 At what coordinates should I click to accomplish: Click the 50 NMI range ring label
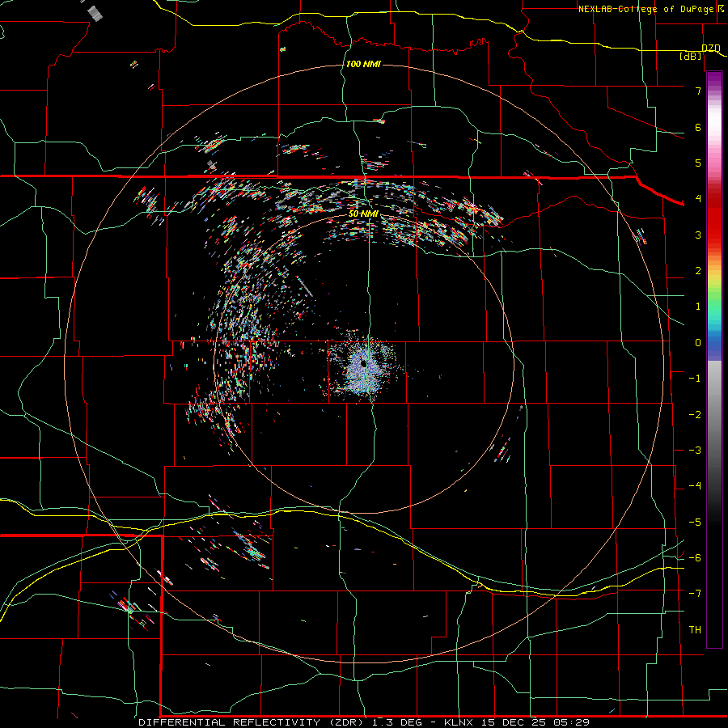[363, 214]
